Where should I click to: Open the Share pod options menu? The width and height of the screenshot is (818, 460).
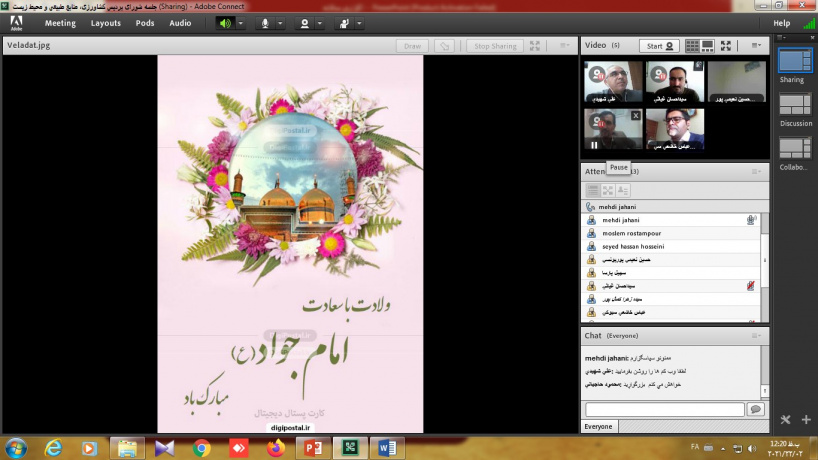pyautogui.click(x=564, y=45)
